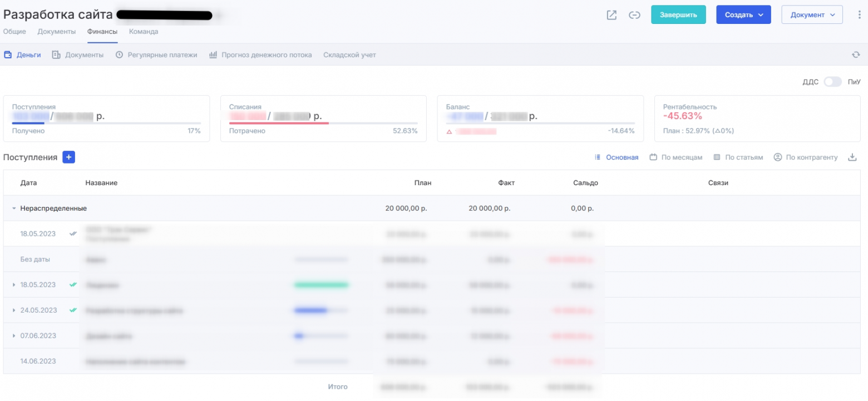Click the Название column header
868x401 pixels.
101,183
